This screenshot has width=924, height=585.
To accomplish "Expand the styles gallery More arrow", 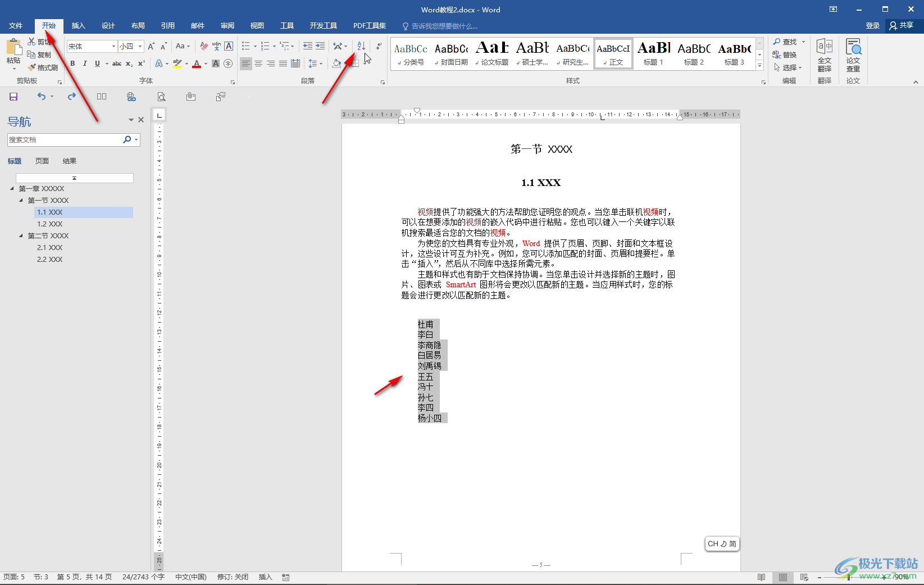I will click(759, 66).
